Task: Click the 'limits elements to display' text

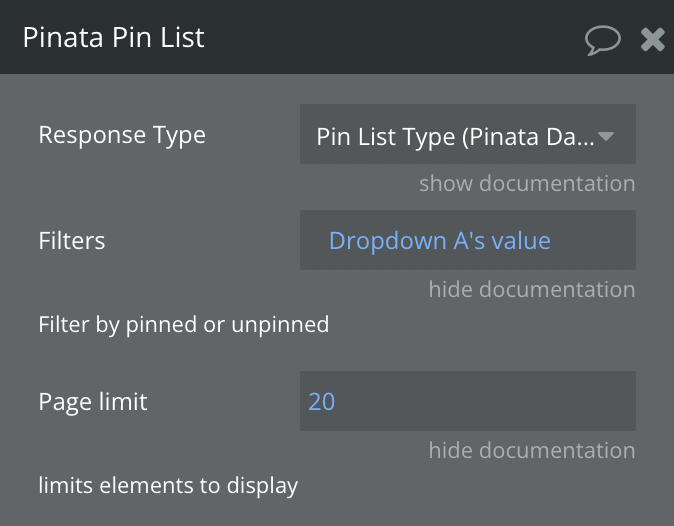Action: pyautogui.click(x=168, y=486)
